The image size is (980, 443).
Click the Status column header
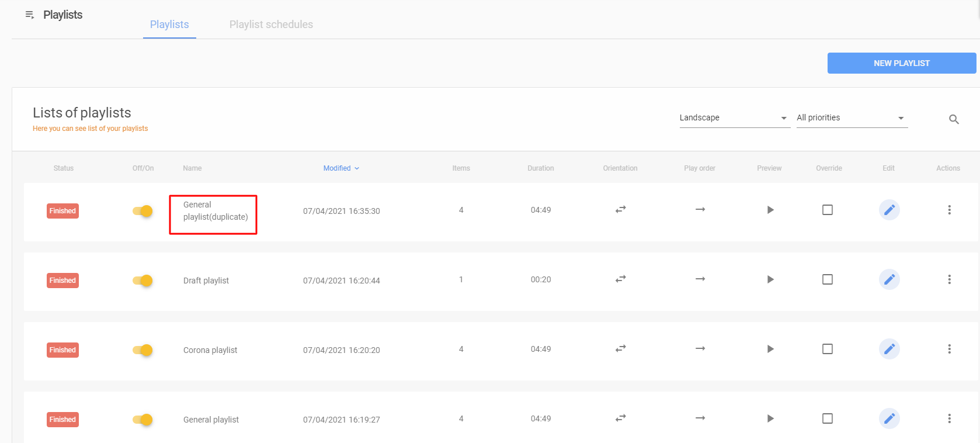[64, 168]
